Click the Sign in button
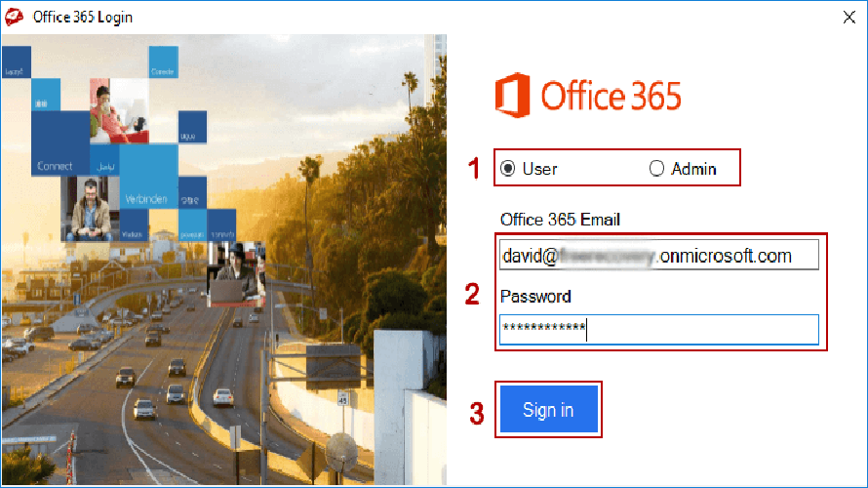This screenshot has width=868, height=488. click(548, 409)
